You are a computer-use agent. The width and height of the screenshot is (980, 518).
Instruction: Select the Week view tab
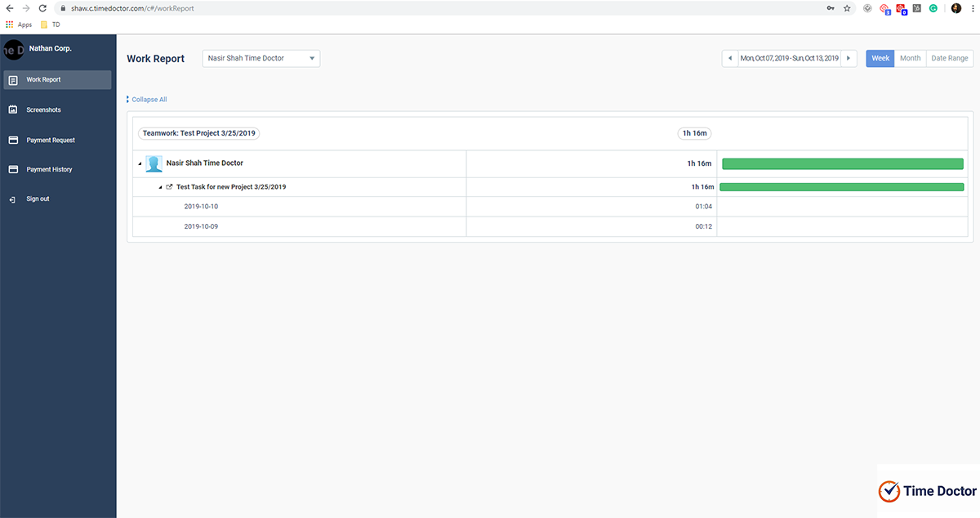pyautogui.click(x=880, y=59)
